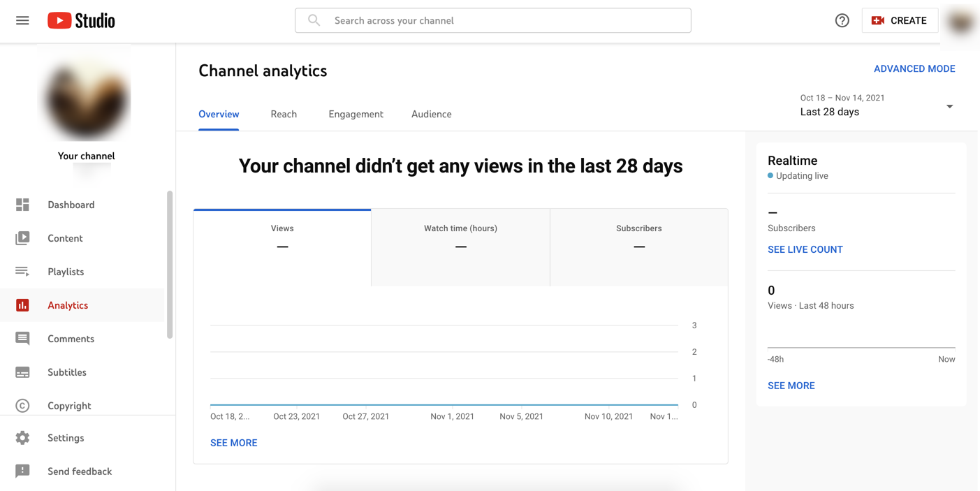Click the camera icon in the Create button
This screenshot has width=980, height=491.
878,20
